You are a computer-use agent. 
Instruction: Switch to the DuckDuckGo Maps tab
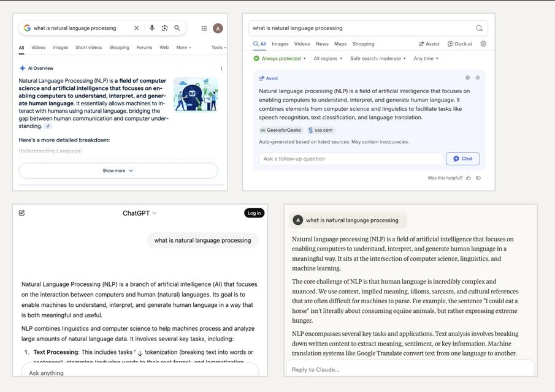pos(340,44)
